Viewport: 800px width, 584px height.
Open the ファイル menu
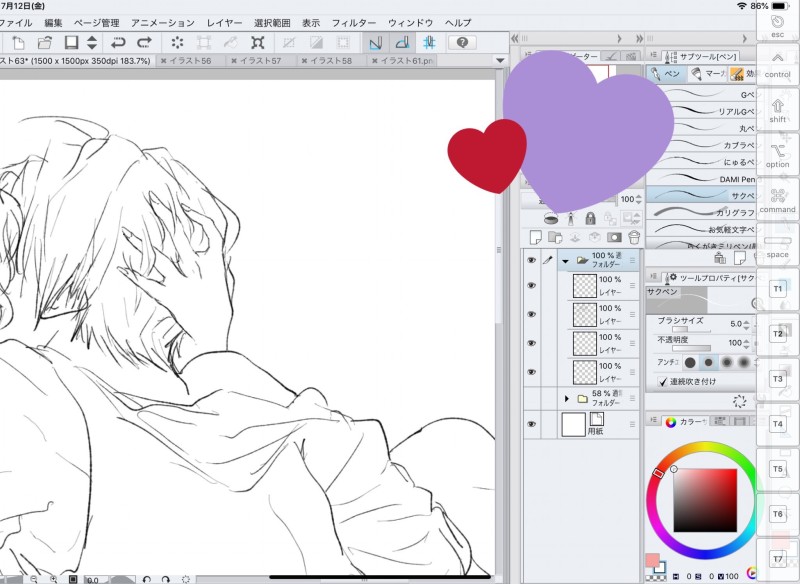[x=16, y=23]
